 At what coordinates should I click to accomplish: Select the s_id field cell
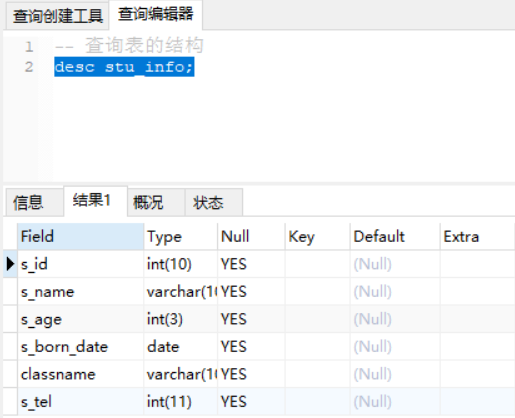point(81,264)
